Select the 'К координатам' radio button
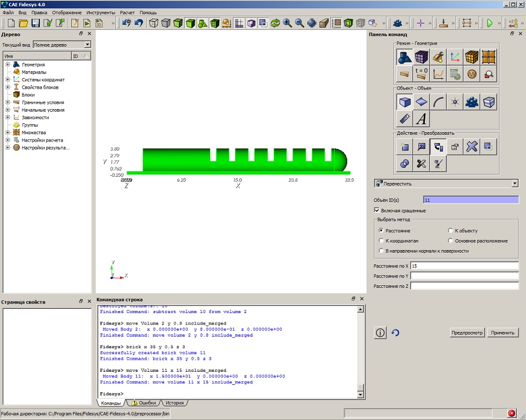This screenshot has width=526, height=420. pos(381,241)
